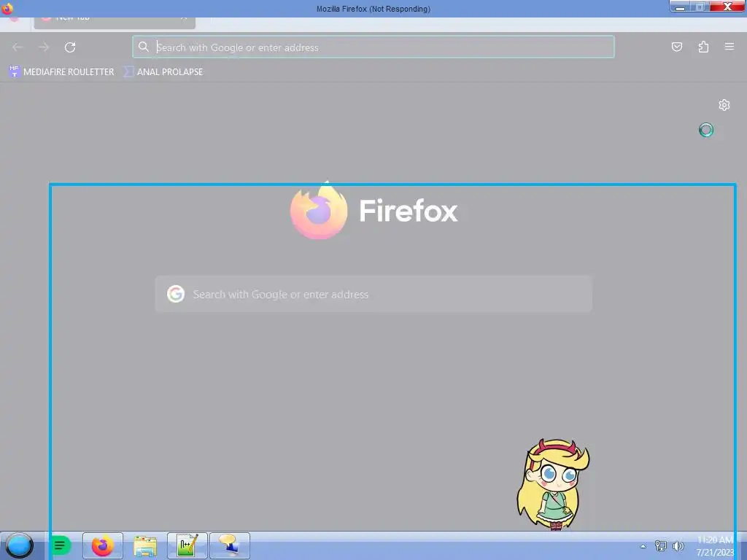Open network status tray icon
747x560 pixels.
pos(661,545)
